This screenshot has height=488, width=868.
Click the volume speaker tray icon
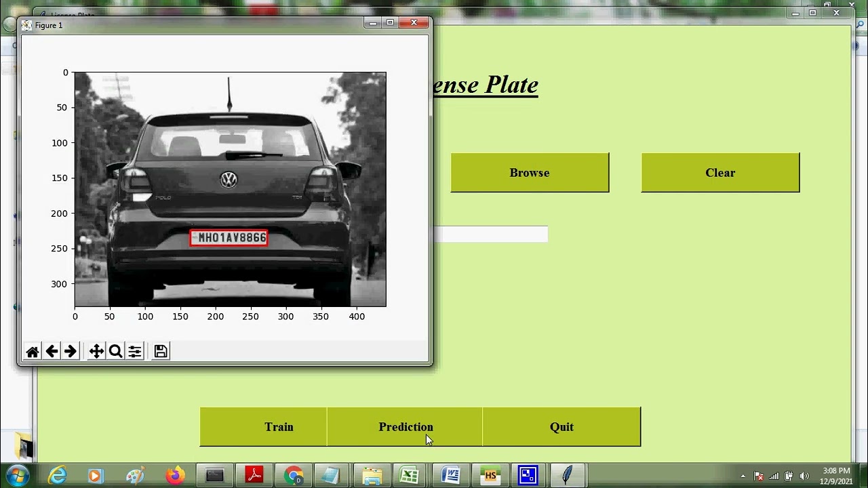tap(804, 476)
